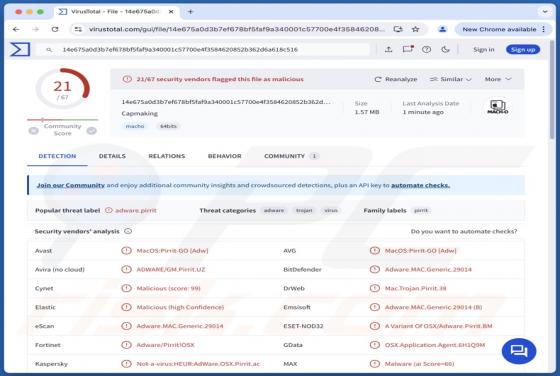Viewport: 560px width, 376px height.
Task: Open the help question mark icon
Action: [x=426, y=49]
